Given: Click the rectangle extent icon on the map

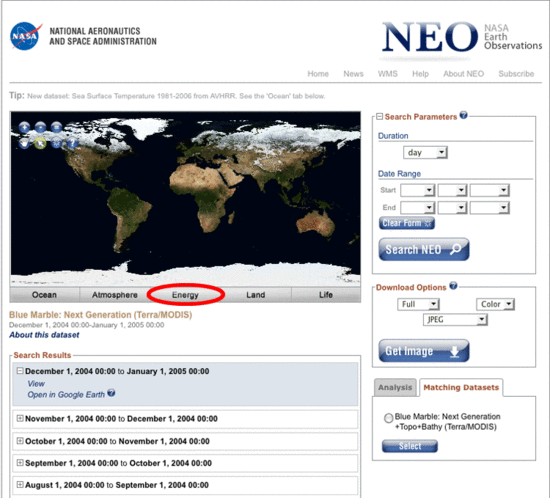Looking at the screenshot, I should 56,127.
